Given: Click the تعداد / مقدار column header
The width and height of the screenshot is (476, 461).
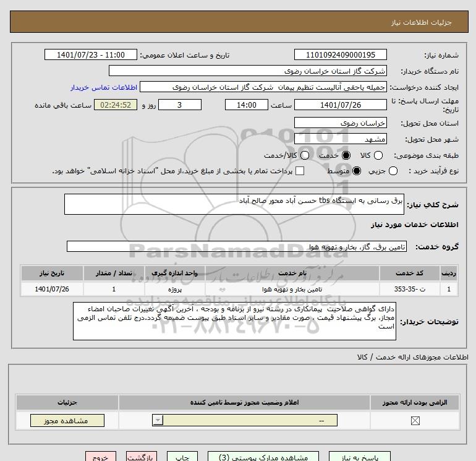Looking at the screenshot, I should click(x=114, y=273).
